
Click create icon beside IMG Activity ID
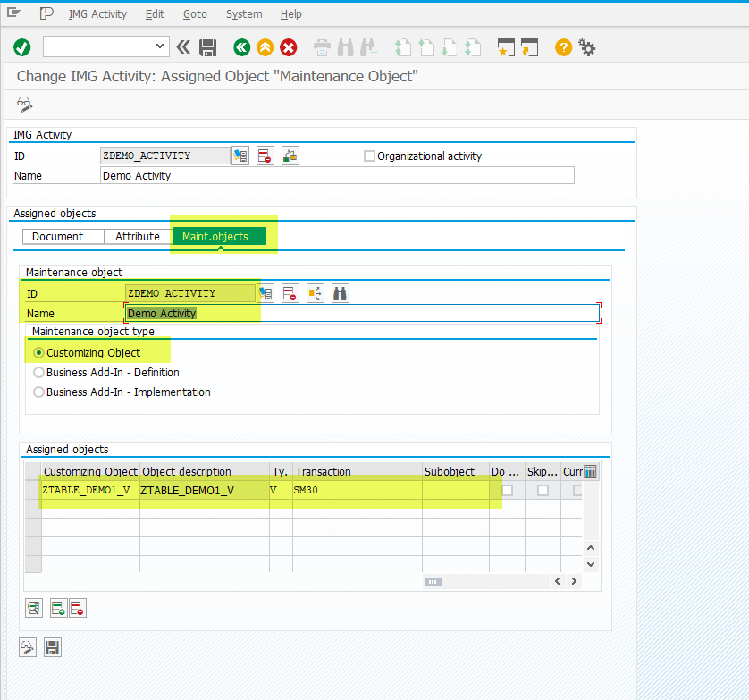pos(240,156)
